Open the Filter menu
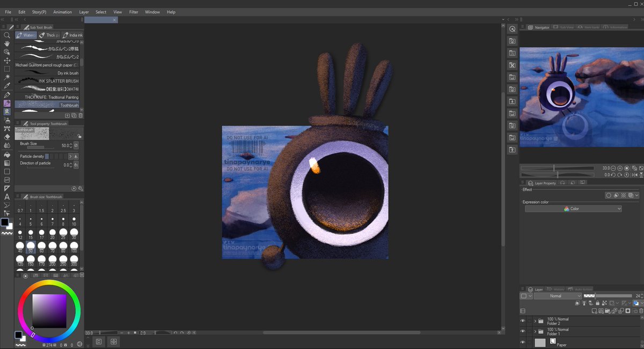Image resolution: width=644 pixels, height=349 pixels. (134, 12)
